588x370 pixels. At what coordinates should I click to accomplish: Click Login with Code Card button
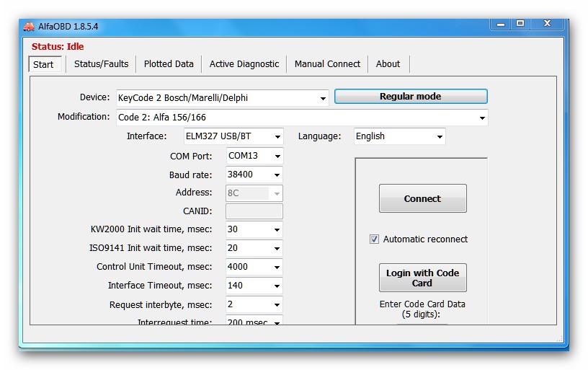point(422,278)
